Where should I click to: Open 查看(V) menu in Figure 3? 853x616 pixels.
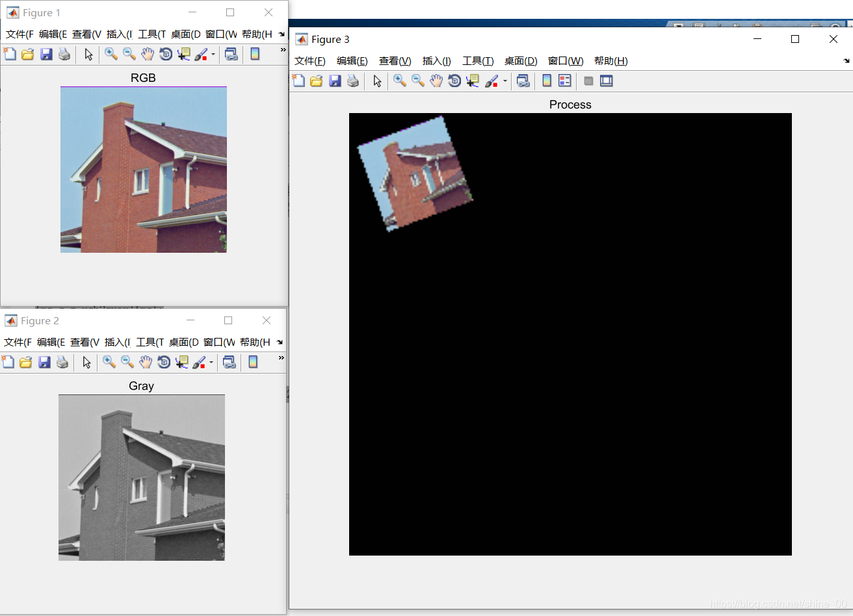(395, 61)
